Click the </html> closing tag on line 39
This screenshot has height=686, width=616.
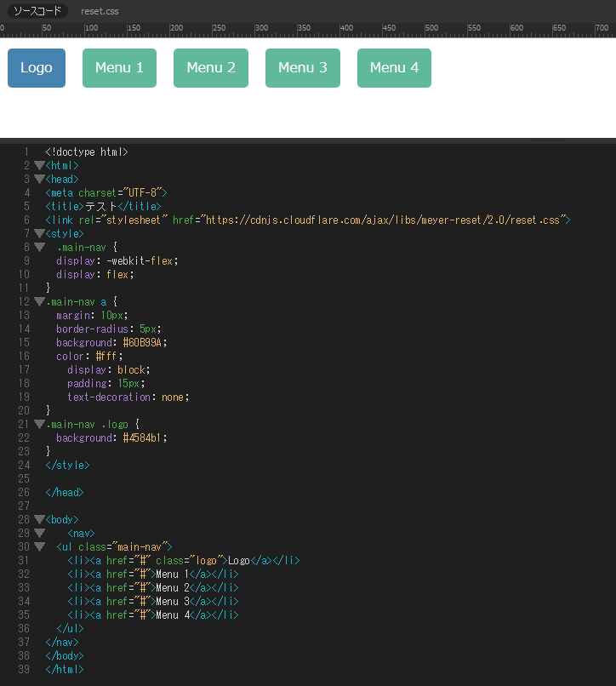click(65, 669)
